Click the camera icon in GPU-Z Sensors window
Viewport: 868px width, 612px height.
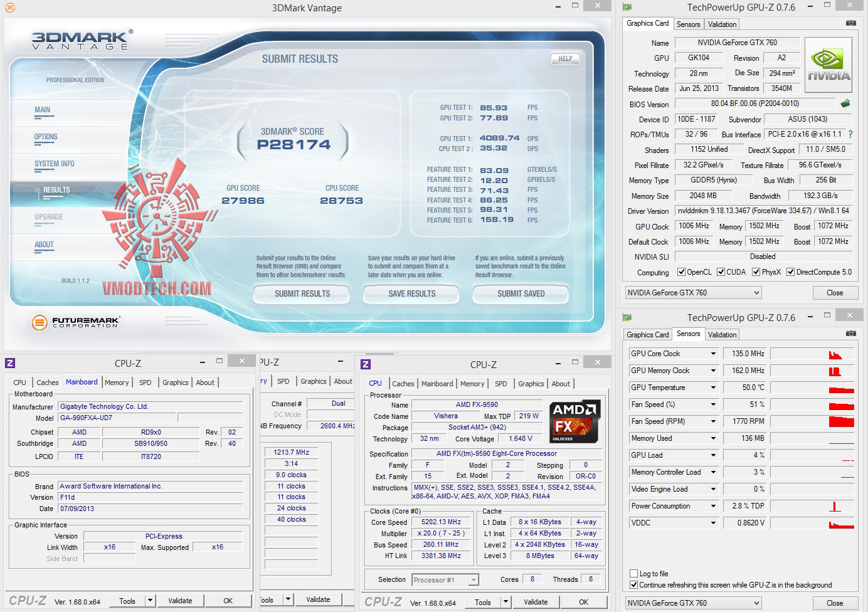pos(850,334)
